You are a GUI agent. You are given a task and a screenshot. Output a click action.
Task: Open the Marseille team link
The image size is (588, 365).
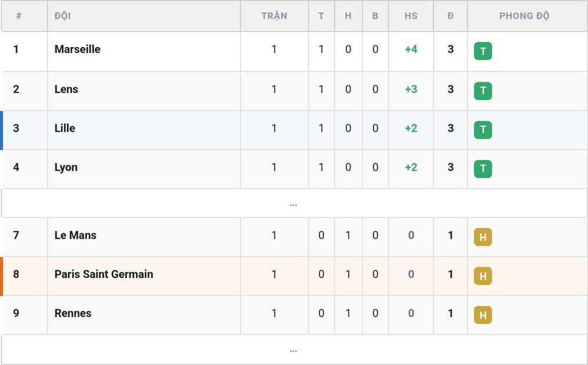pos(77,49)
